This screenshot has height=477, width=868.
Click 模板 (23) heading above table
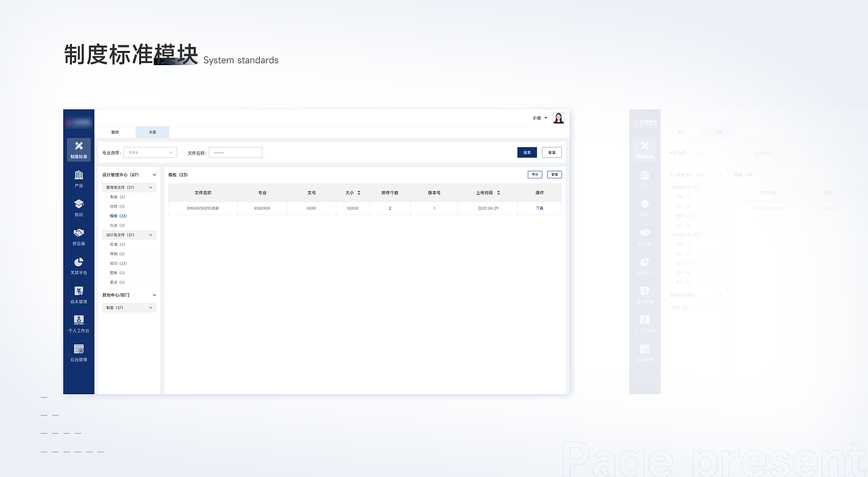[x=178, y=175]
